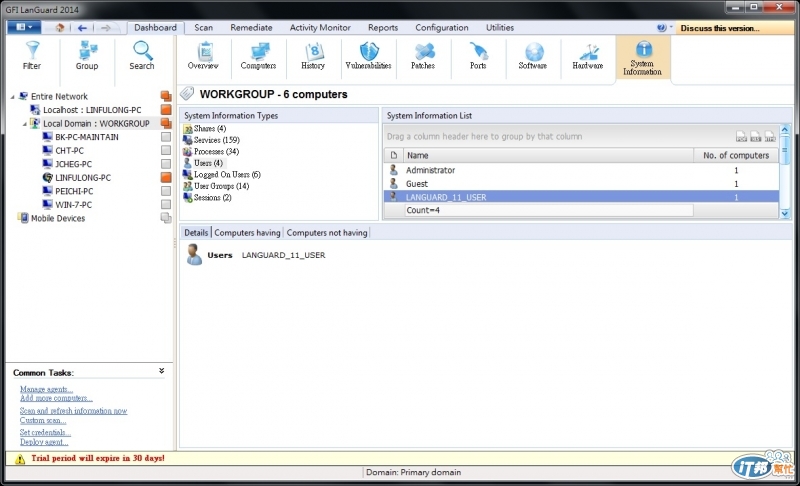The height and width of the screenshot is (486, 800).
Task: Select the System Information view
Action: 642,58
